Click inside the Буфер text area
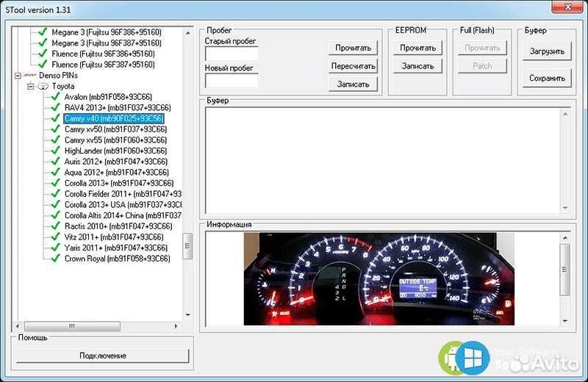Image resolution: width=588 pixels, height=382 pixels. coord(383,160)
